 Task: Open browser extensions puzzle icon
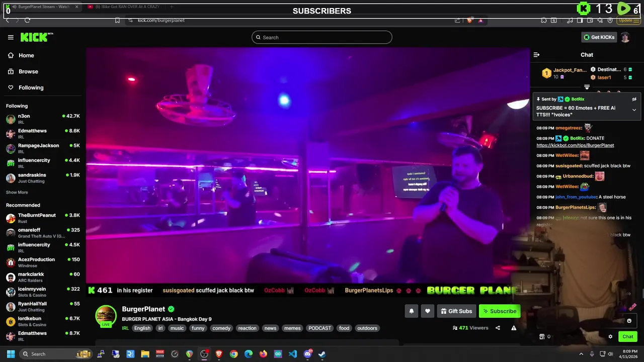coord(544,20)
